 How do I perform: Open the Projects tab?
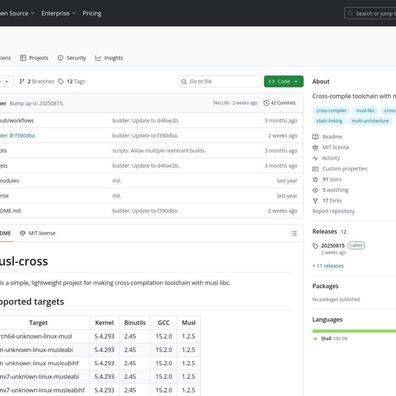pos(34,58)
